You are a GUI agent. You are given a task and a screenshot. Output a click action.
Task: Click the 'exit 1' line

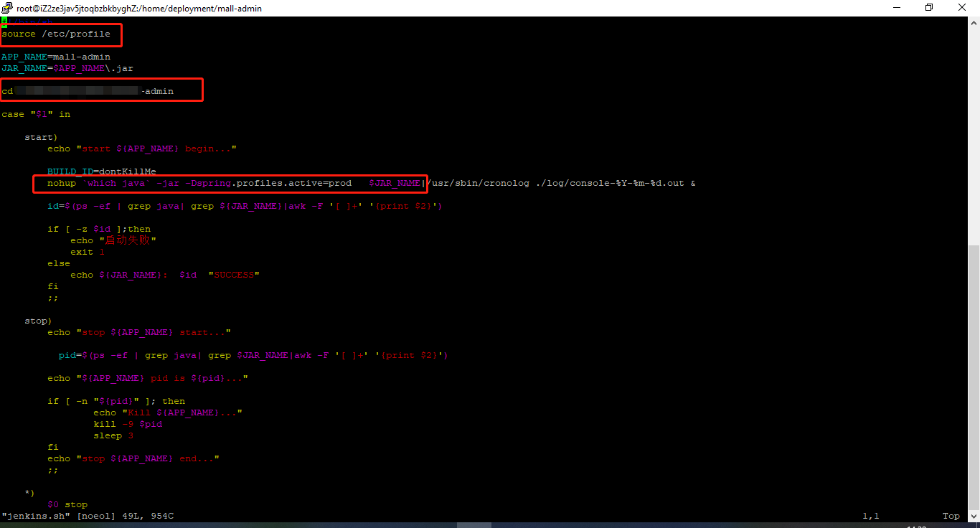point(88,252)
